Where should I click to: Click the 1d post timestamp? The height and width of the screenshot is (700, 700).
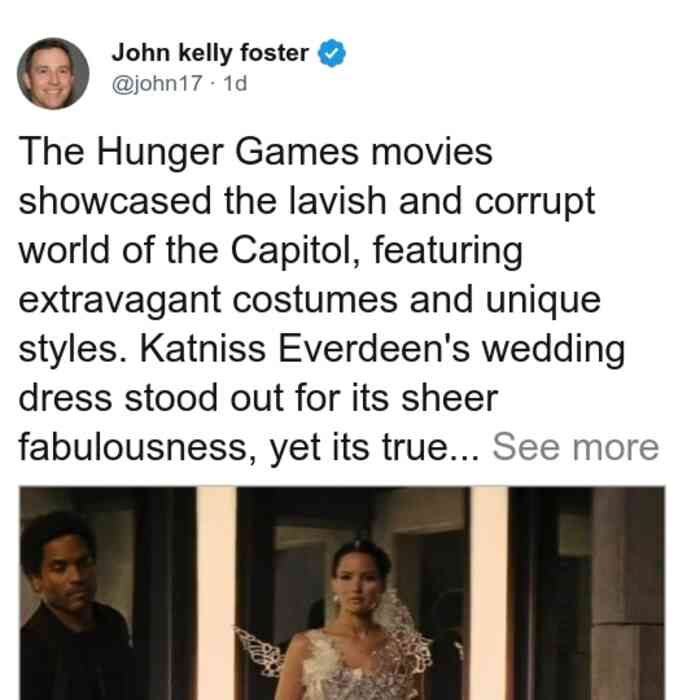235,83
